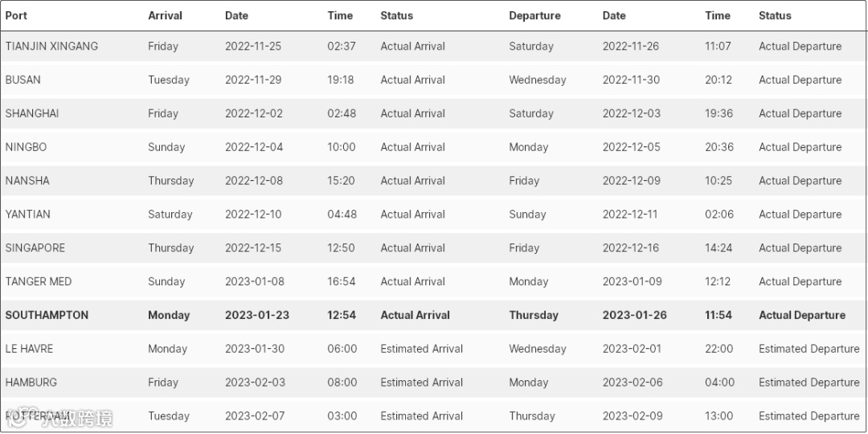868x434 pixels.
Task: Select the highlighted SOUTHAMPTON port row
Action: click(47, 316)
